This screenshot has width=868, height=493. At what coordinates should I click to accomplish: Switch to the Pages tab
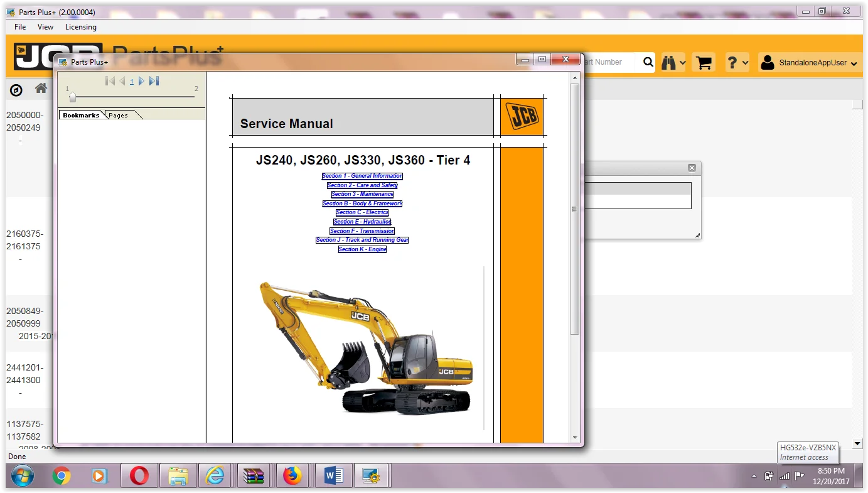[x=118, y=116]
